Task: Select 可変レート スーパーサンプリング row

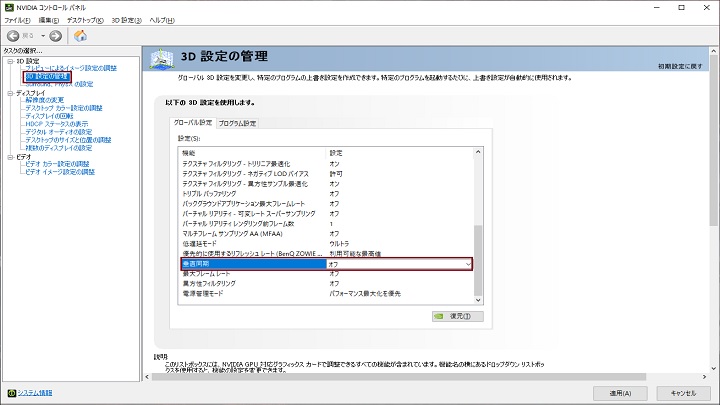Action: [x=326, y=214]
